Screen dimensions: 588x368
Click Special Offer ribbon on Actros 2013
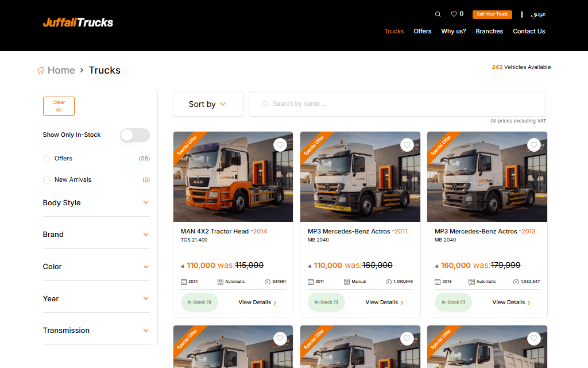point(441,145)
